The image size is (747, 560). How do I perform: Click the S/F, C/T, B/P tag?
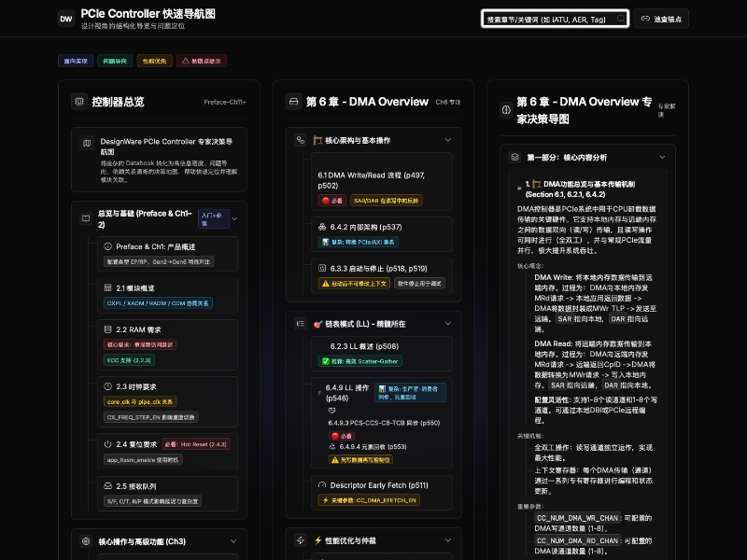[x=152, y=501]
